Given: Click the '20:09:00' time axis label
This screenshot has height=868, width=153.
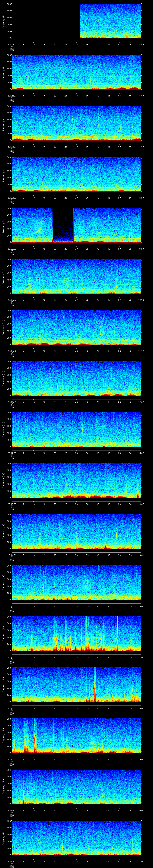Looking at the screenshot, I should click(12, 300).
